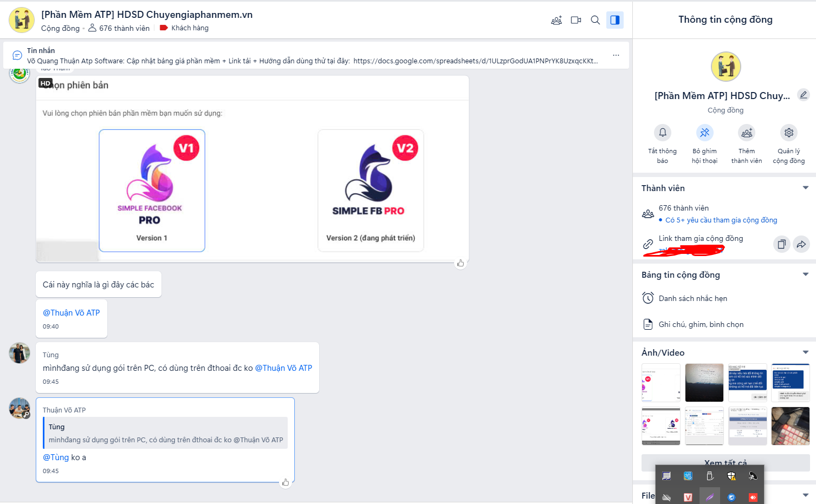This screenshot has height=504, width=816.
Task: Click the large community avatar in info panel
Action: (726, 67)
